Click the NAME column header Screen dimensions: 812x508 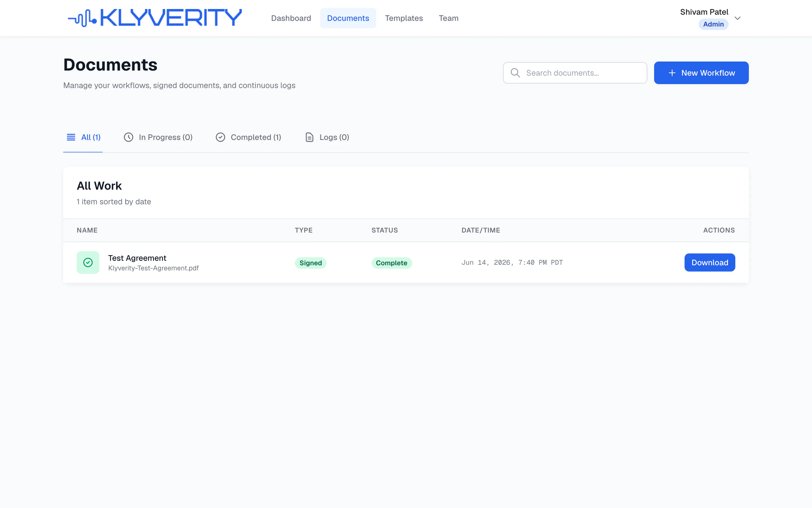coord(87,230)
